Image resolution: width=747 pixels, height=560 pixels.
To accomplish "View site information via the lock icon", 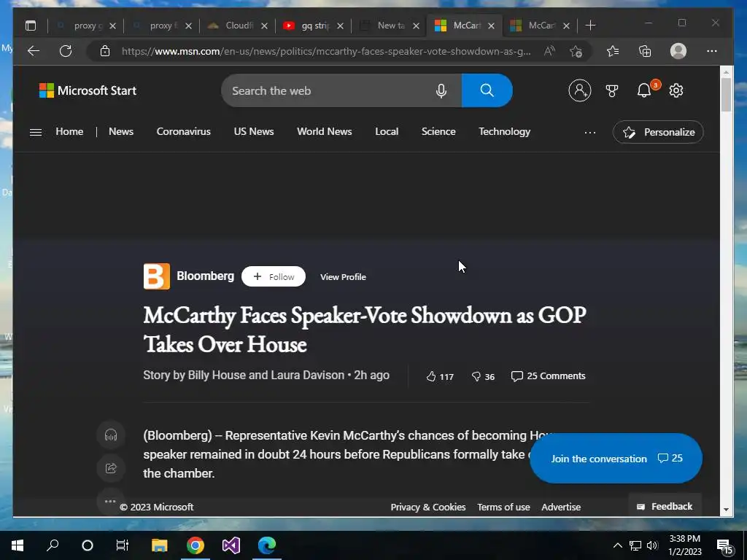I will coord(105,51).
